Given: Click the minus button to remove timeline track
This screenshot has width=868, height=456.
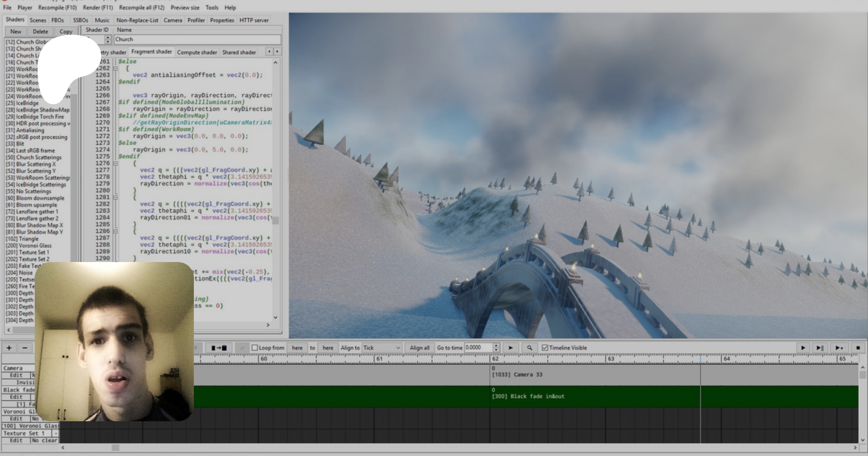Looking at the screenshot, I should pyautogui.click(x=25, y=347).
